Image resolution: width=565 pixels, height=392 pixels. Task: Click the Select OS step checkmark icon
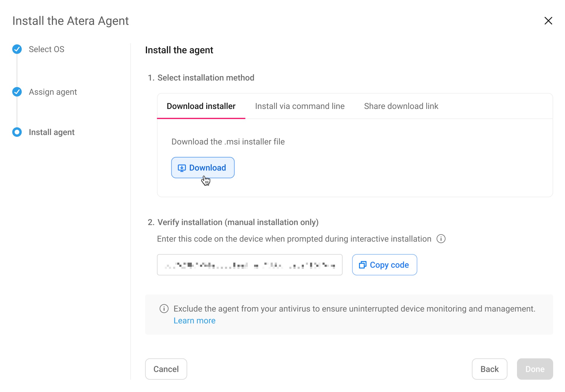tap(17, 49)
